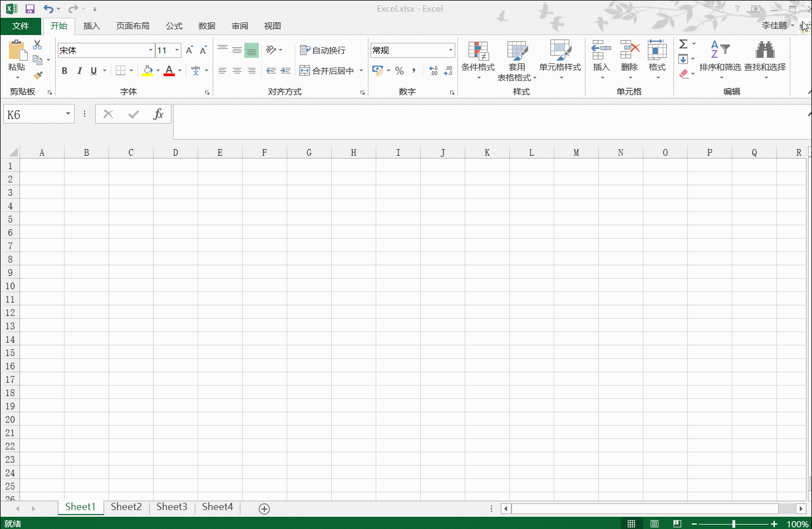Screen dimensions: 812x529
Task: Click the Insert Function fx icon
Action: [x=158, y=115]
